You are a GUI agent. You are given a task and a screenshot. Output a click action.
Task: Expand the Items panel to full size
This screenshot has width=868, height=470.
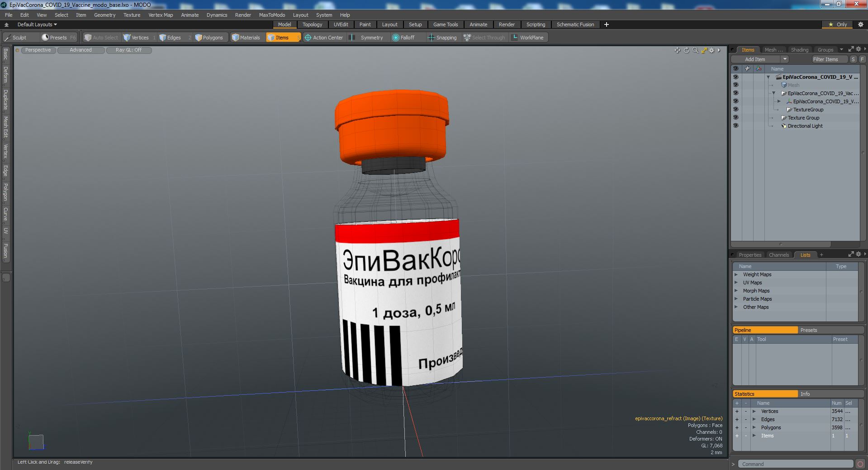pos(851,49)
